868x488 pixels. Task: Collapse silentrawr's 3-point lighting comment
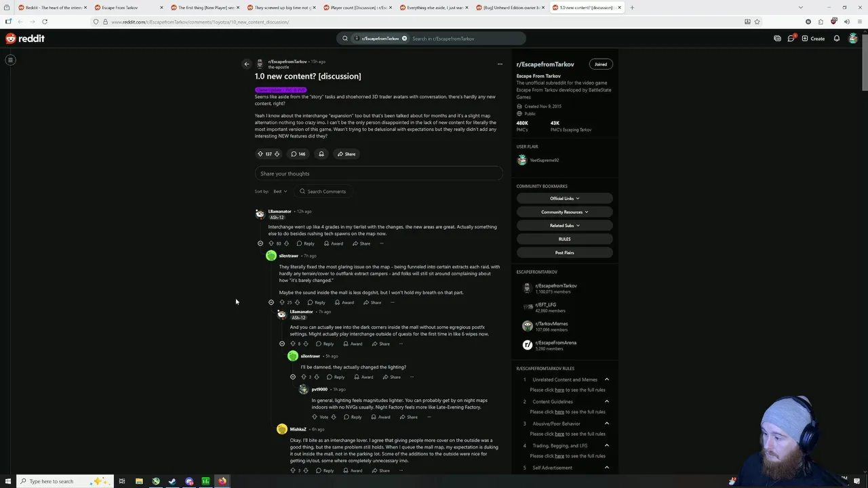[293, 377]
